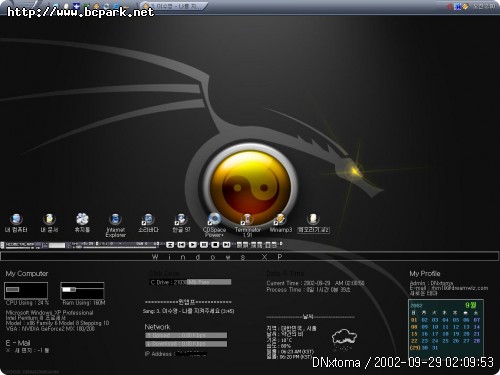Click the red system tray icon
The height and width of the screenshot is (375, 500).
coord(450,6)
